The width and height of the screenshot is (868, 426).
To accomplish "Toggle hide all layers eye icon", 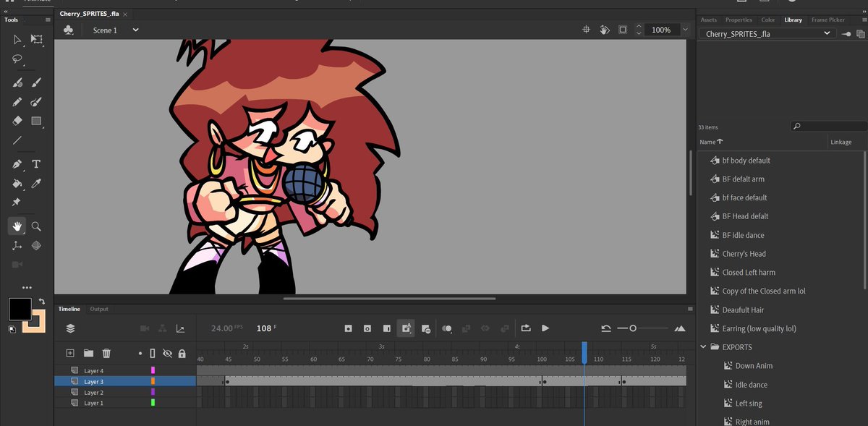I will (x=167, y=353).
